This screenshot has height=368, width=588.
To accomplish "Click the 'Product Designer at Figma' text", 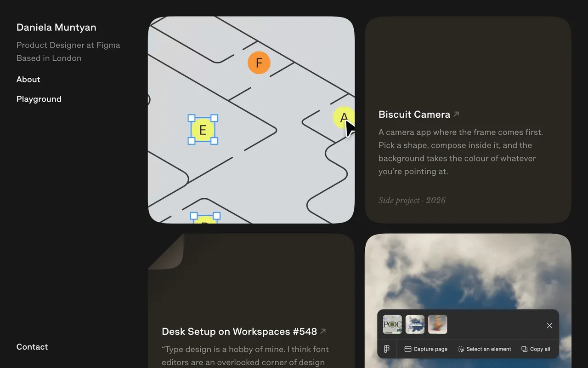I will (68, 45).
